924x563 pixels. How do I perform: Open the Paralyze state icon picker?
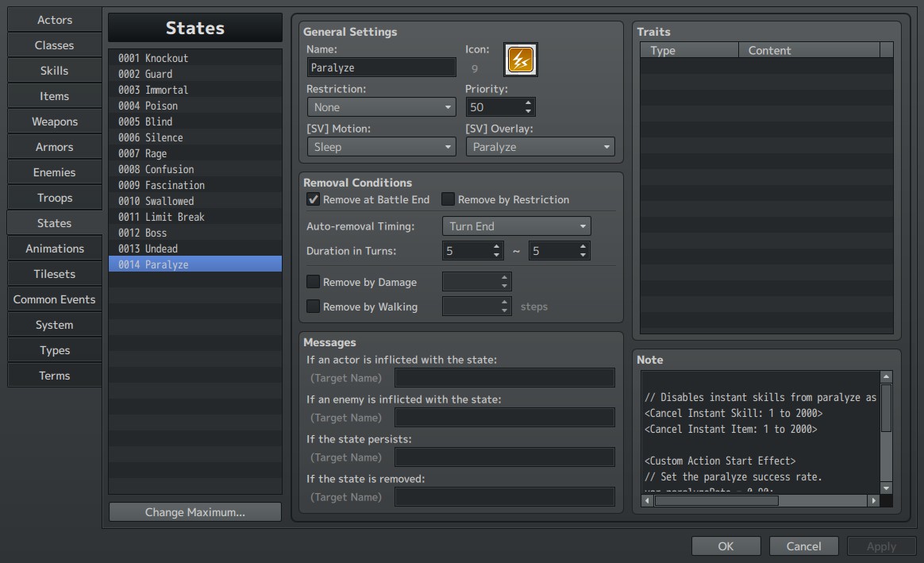pos(520,60)
